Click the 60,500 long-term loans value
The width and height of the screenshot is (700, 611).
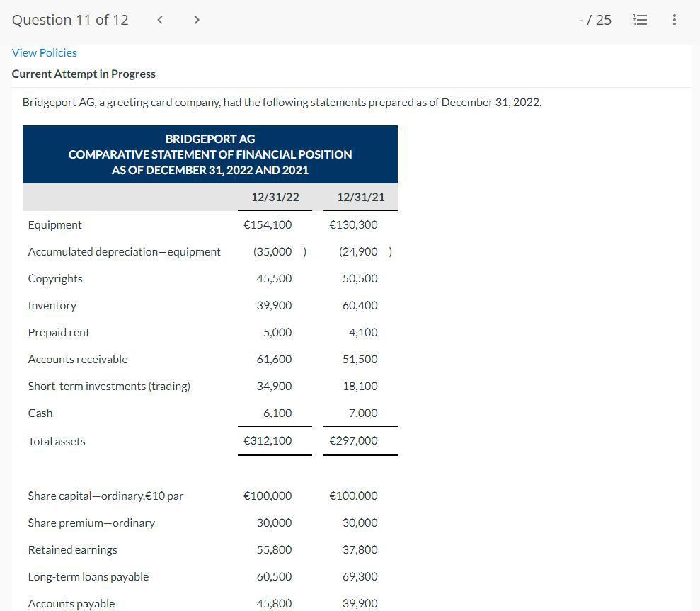(274, 576)
